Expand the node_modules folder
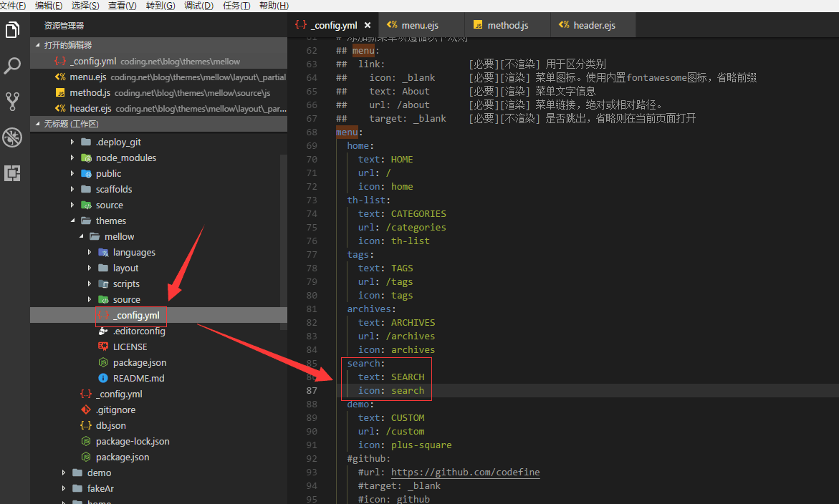839x504 pixels. click(125, 157)
